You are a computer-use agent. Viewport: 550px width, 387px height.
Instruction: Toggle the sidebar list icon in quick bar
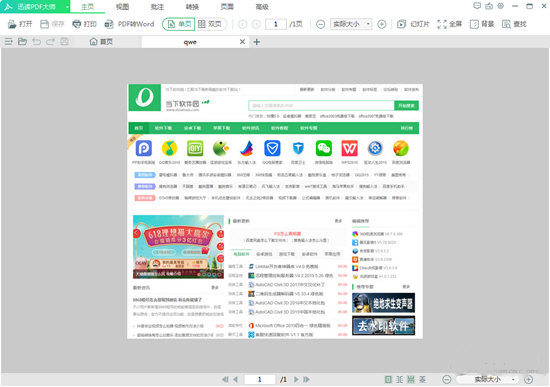coord(8,42)
